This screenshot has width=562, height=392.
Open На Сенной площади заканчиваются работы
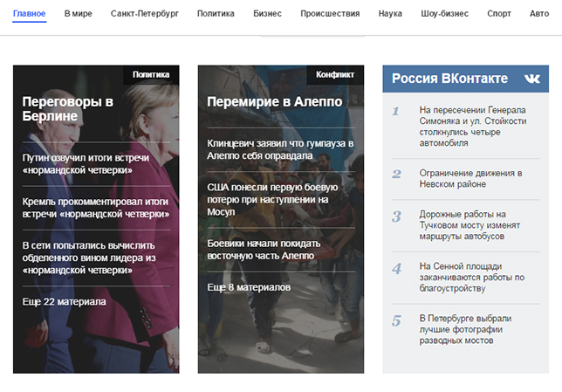click(471, 278)
